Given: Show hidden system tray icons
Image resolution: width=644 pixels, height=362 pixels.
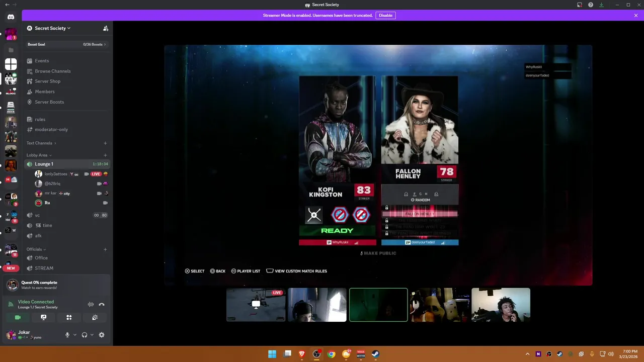Looking at the screenshot, I should tap(527, 354).
